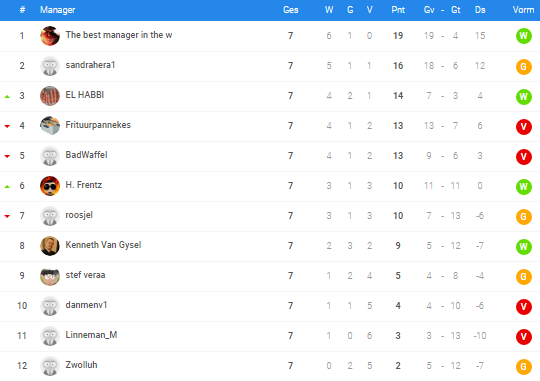Screen dimensions: 540x381
Task: Select H. Frentz's sunglasses avatar
Action: tap(50, 186)
